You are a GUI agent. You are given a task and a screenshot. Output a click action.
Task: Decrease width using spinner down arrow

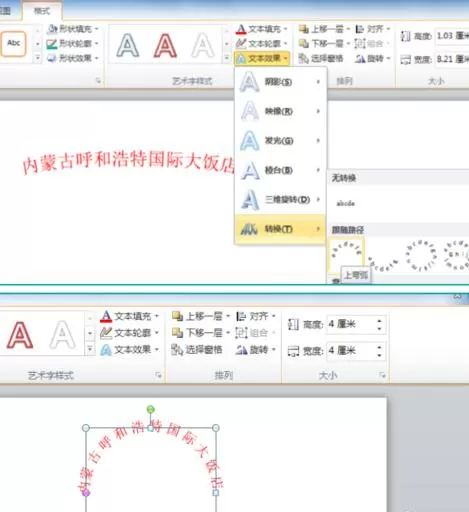click(379, 355)
